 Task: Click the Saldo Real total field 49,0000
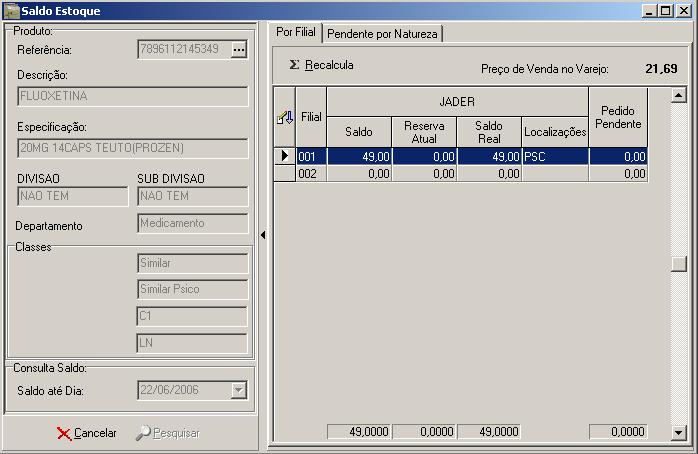[489, 432]
